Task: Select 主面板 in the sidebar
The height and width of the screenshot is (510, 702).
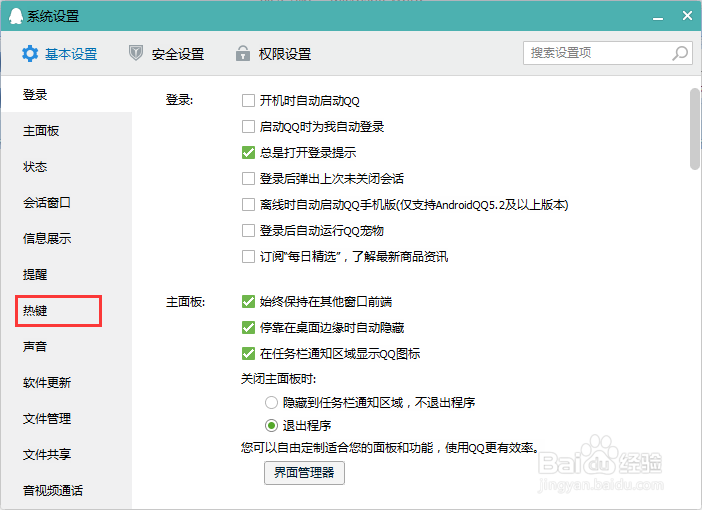Action: tap(67, 130)
